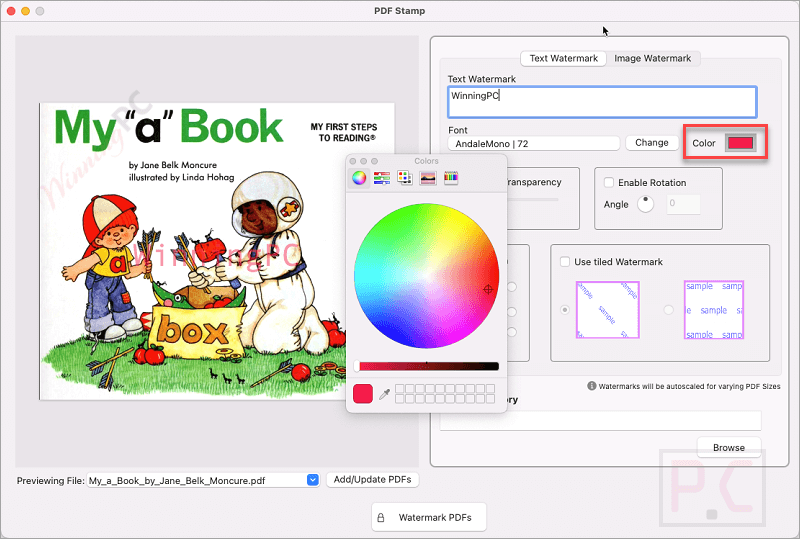Close the PDF Stamp window
The image size is (800, 539).
coord(11,11)
